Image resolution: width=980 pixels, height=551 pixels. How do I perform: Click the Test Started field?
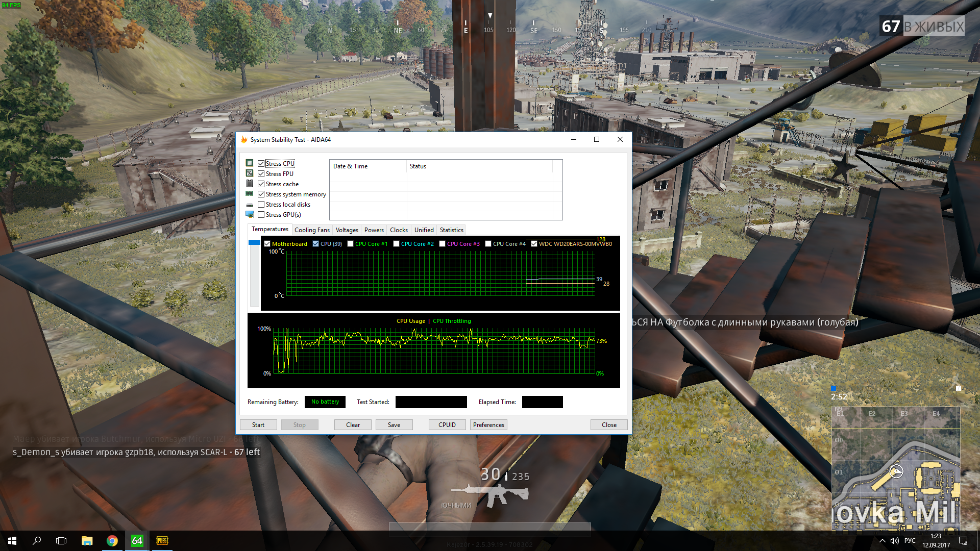tap(431, 402)
